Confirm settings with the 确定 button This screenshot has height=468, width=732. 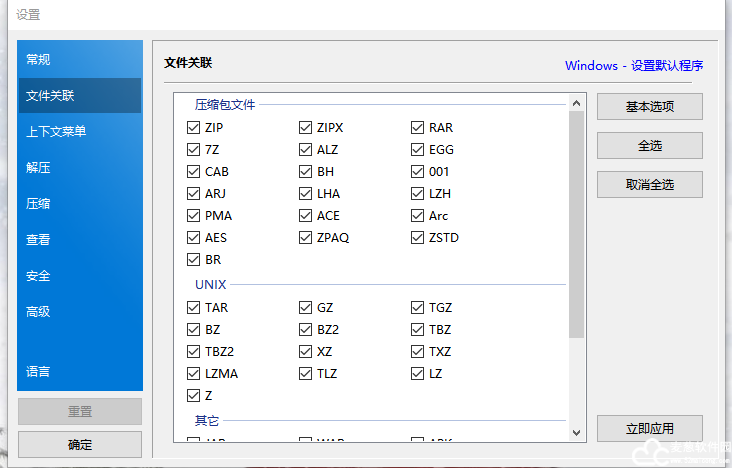(x=80, y=445)
